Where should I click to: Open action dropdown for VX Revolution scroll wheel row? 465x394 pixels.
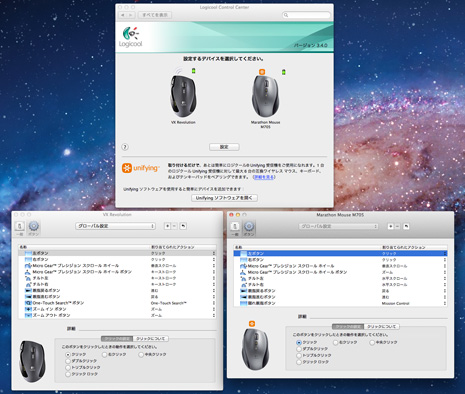(214, 266)
